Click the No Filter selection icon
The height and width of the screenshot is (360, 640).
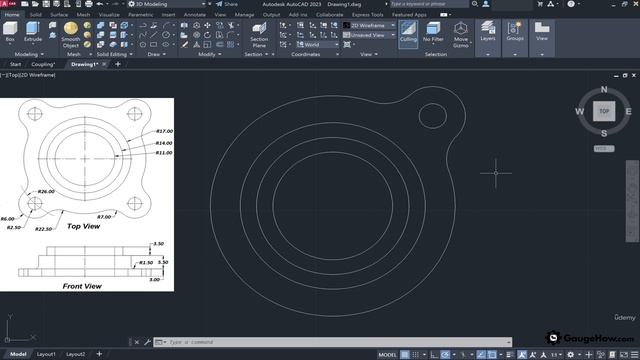(433, 32)
